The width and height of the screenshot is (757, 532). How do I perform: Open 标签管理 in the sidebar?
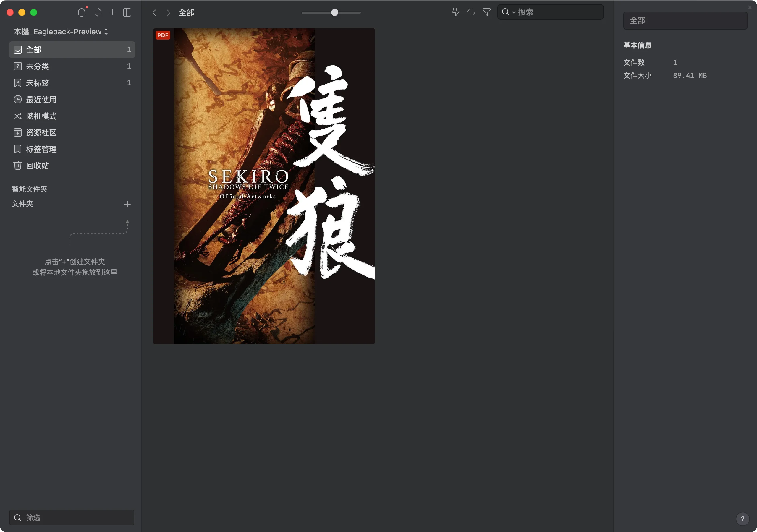point(72,149)
